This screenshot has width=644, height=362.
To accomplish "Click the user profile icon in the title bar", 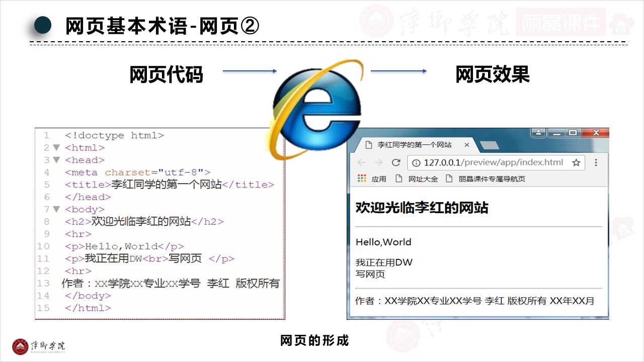I will (538, 133).
